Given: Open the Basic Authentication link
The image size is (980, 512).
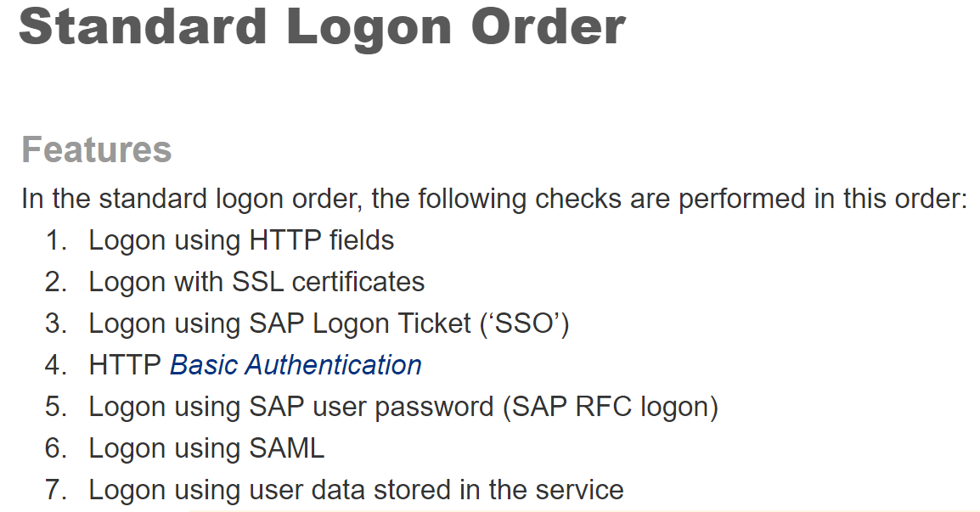Looking at the screenshot, I should (x=296, y=365).
